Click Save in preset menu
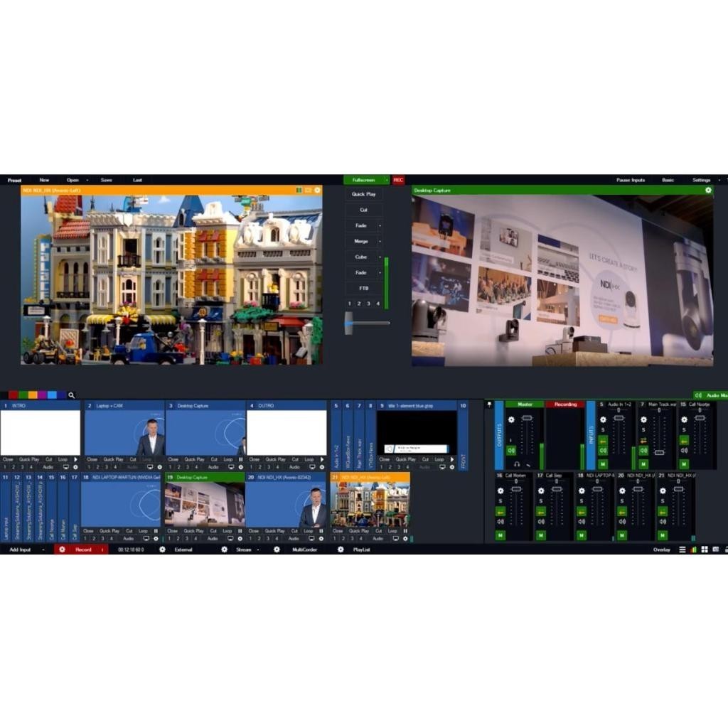 107,180
